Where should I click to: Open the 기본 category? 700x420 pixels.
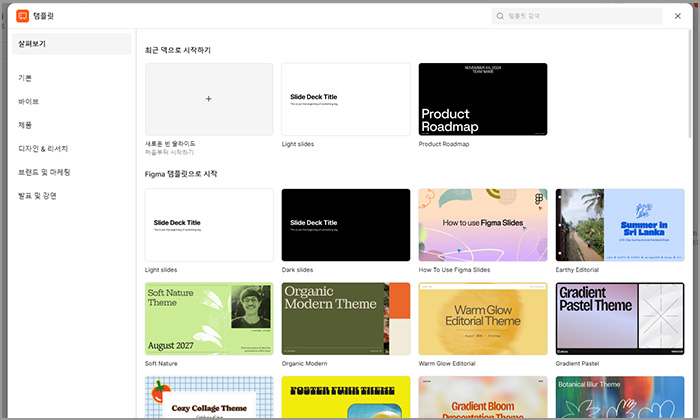25,78
